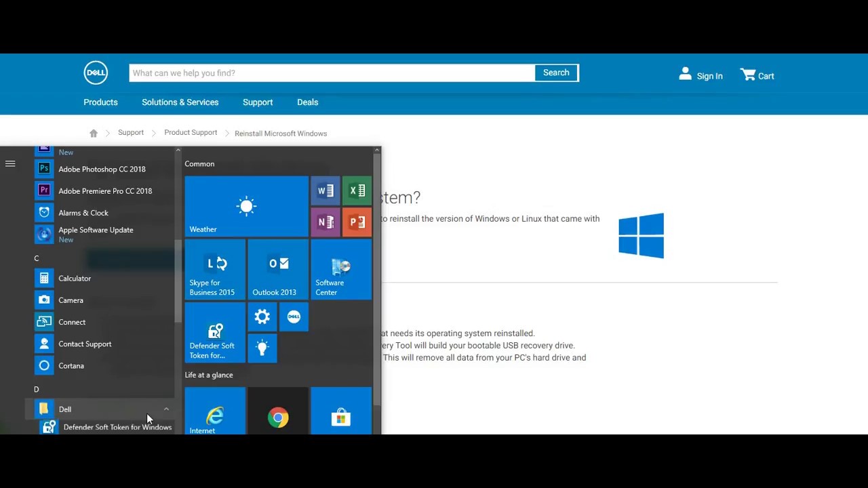
Task: Click the Windows logo image on the page
Action: tap(641, 236)
